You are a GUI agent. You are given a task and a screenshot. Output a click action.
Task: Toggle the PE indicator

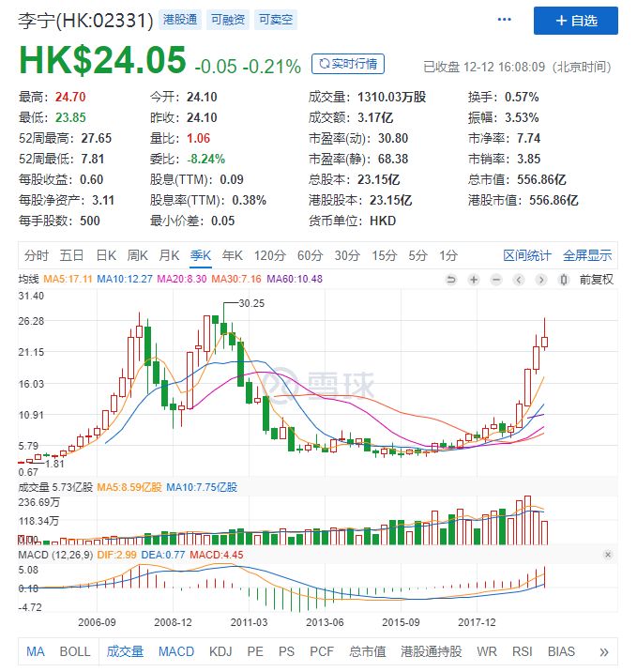(x=255, y=652)
